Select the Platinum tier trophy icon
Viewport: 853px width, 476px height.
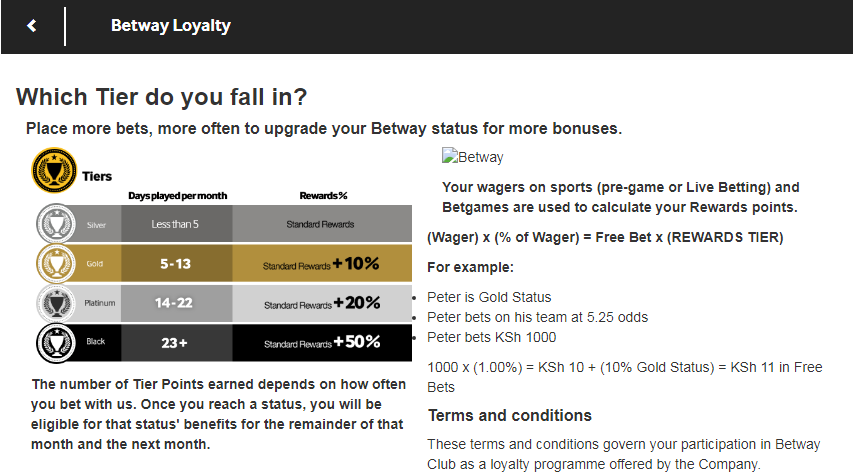point(56,303)
